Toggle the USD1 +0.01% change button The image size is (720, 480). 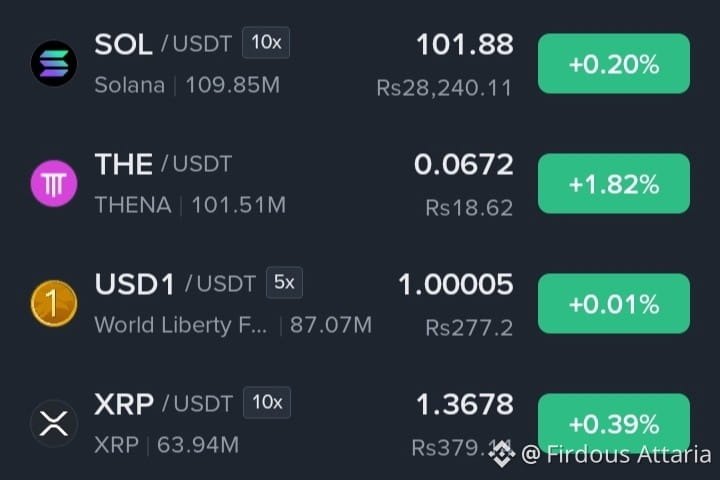pos(613,303)
